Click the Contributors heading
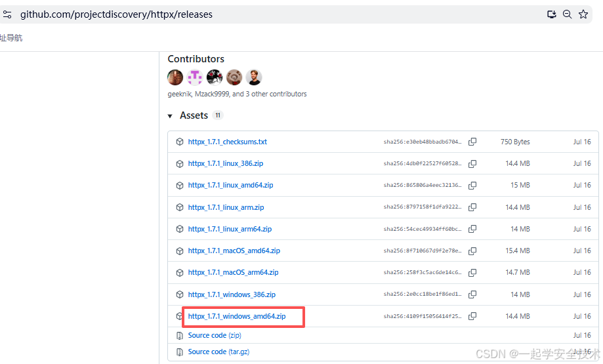 tap(196, 59)
